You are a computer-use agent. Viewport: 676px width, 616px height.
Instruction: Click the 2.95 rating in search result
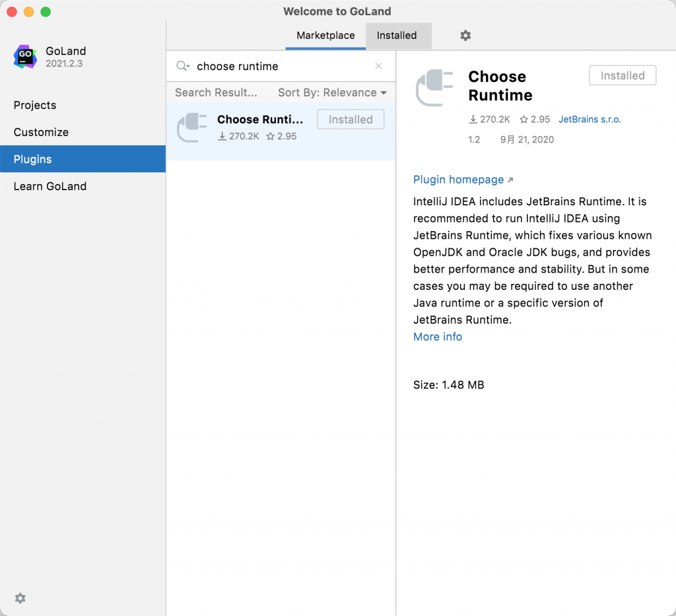(281, 136)
